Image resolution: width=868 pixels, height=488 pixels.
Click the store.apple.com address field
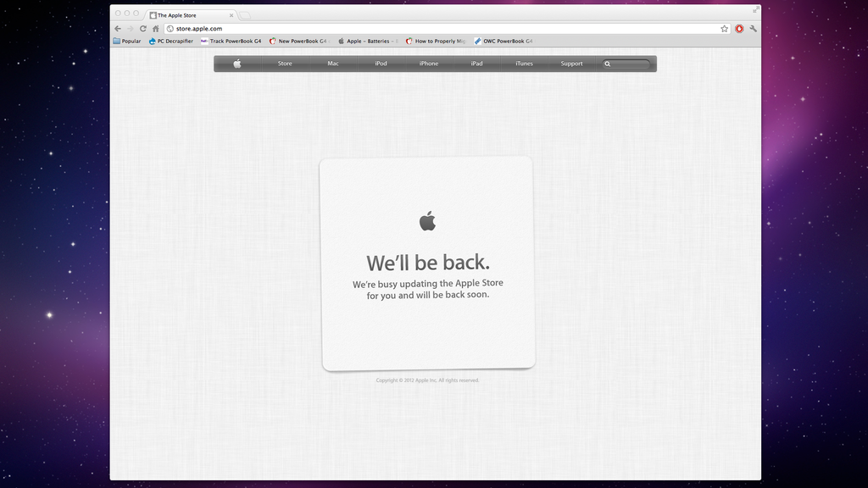click(448, 29)
